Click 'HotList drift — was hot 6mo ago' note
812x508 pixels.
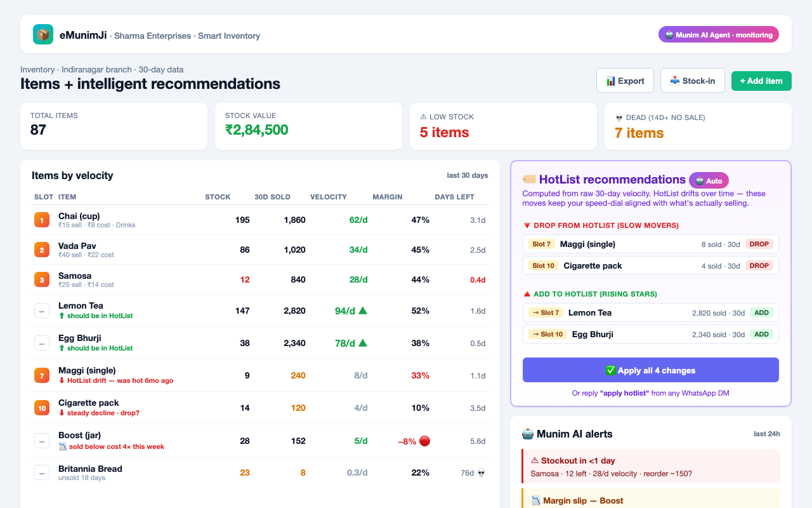click(115, 380)
